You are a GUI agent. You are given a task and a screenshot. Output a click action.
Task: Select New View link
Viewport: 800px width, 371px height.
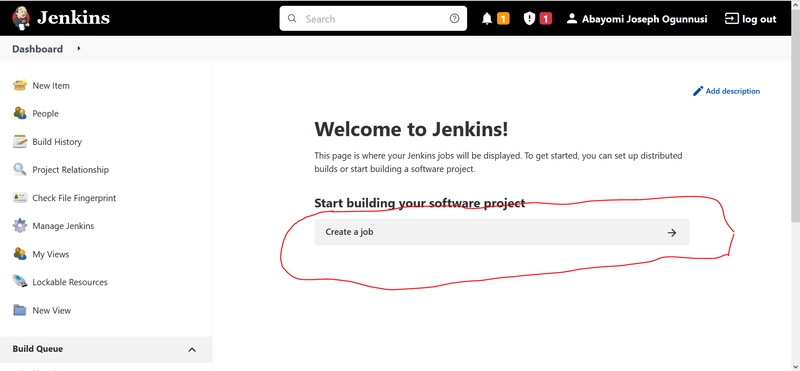click(x=52, y=310)
